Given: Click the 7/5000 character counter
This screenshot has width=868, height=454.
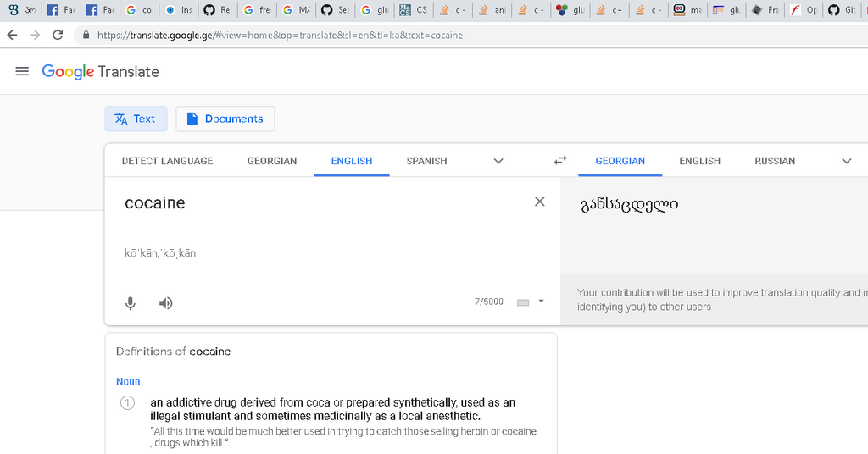Looking at the screenshot, I should coord(489,302).
